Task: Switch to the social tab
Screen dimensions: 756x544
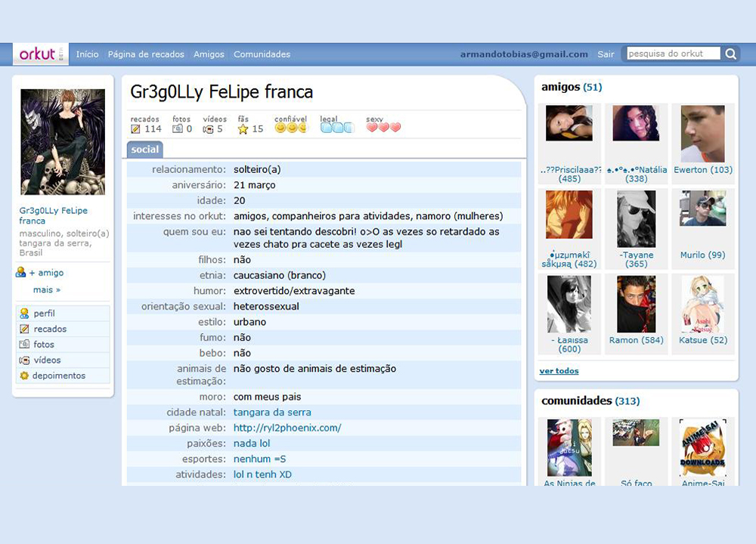Action: [144, 149]
